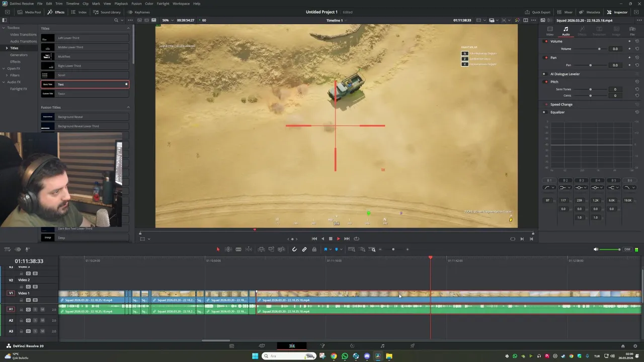Open the Playback menu
644x362 pixels.
point(121,4)
